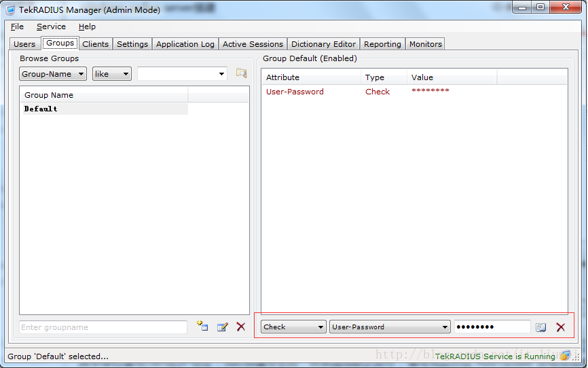Open the Application Log tab
This screenshot has width=588, height=368.
click(x=185, y=44)
